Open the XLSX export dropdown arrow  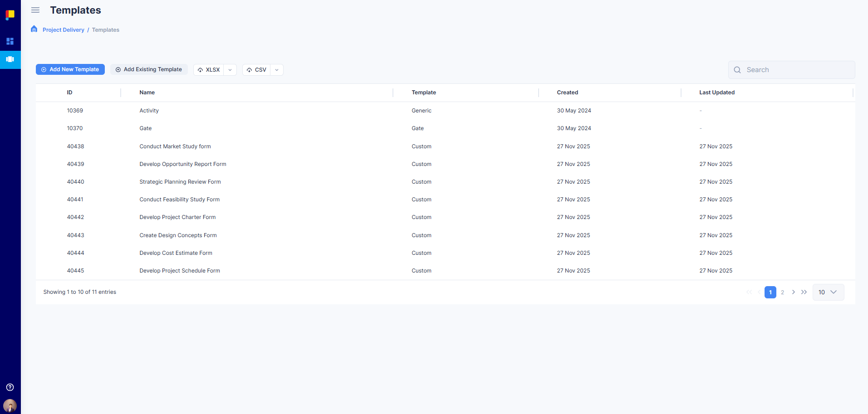point(230,70)
